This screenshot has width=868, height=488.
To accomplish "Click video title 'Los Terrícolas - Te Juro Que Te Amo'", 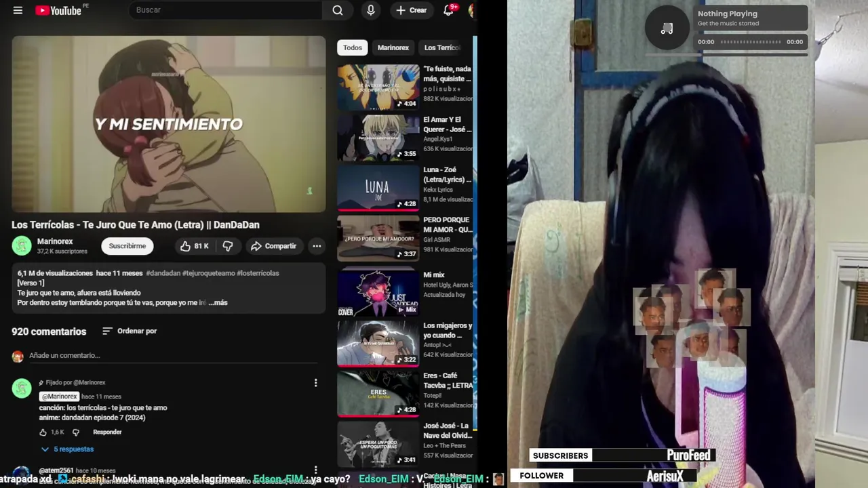I will click(x=136, y=225).
